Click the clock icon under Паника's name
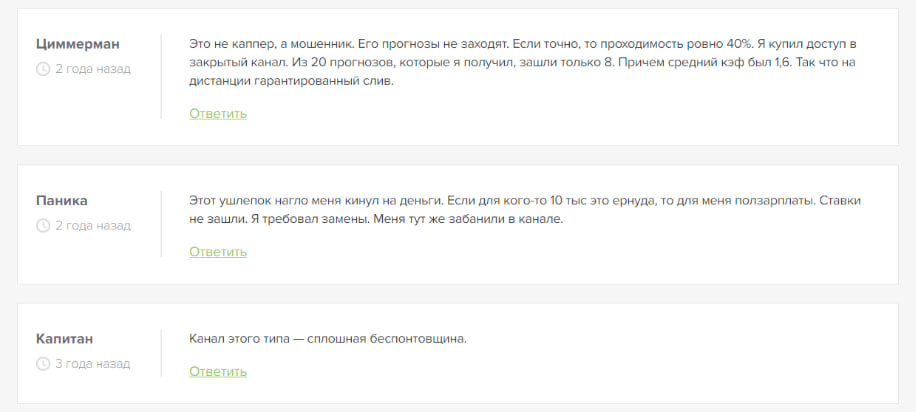Screen dimensions: 916x412 [43, 225]
